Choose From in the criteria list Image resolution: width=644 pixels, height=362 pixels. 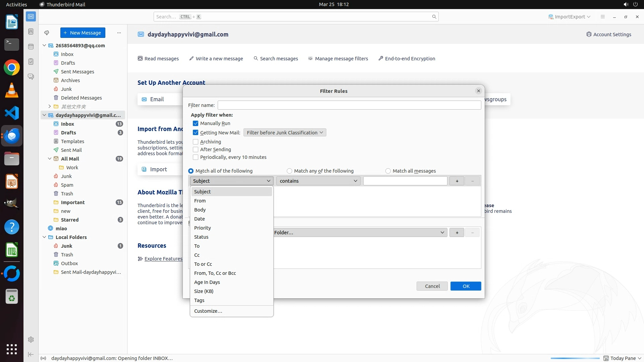(200, 201)
